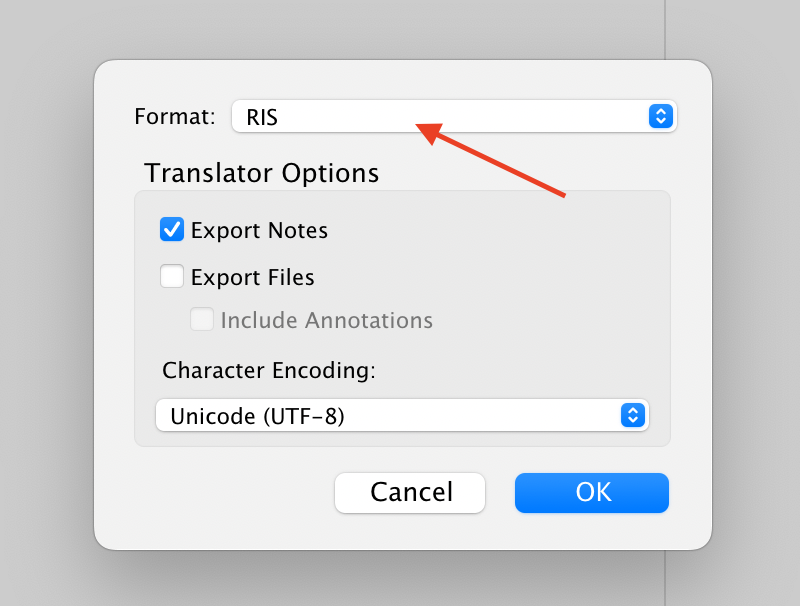Click the "Export Notes" label text
Viewport: 800px width, 606px height.
(259, 231)
